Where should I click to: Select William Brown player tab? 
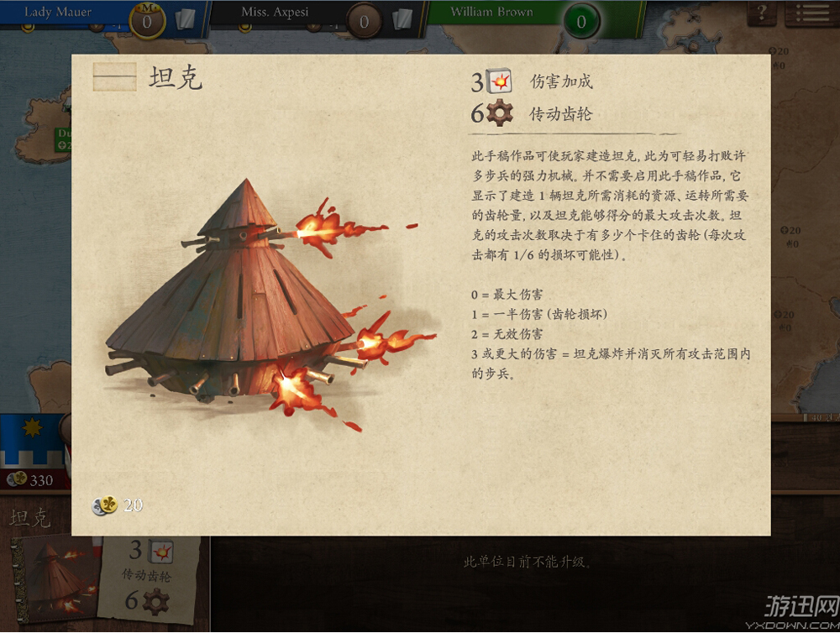533,14
